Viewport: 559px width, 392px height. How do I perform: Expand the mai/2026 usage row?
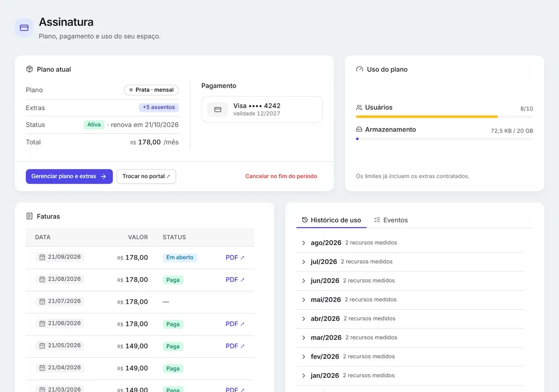point(410,299)
